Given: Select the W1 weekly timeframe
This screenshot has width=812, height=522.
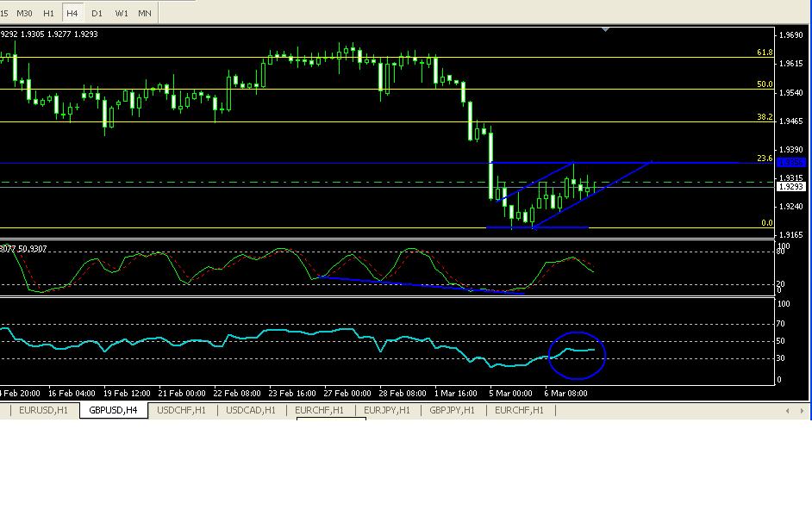Looking at the screenshot, I should 122,13.
